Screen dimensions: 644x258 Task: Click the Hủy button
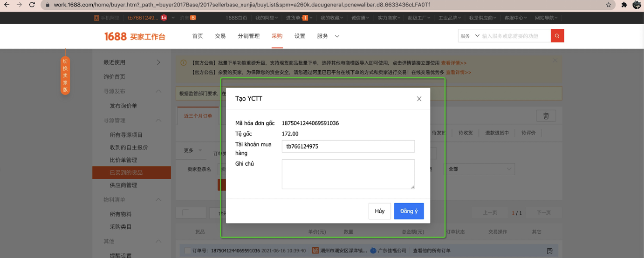click(379, 211)
